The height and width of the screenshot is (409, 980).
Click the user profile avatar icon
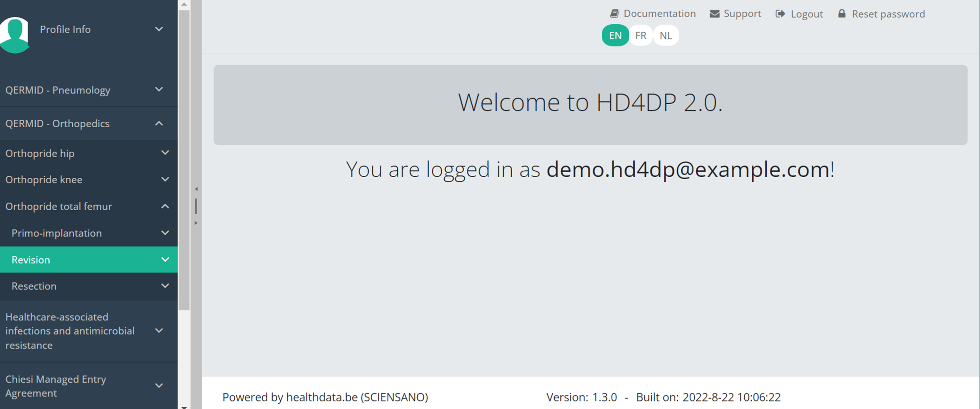point(14,34)
